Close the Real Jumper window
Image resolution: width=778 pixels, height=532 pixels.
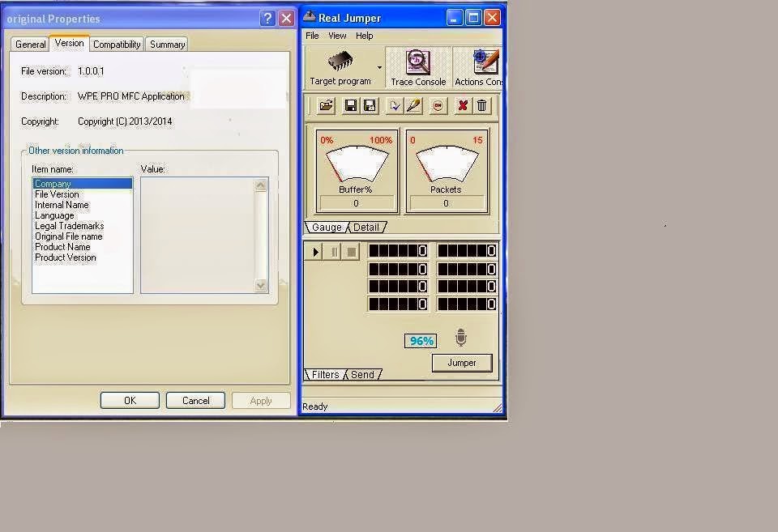(492, 18)
